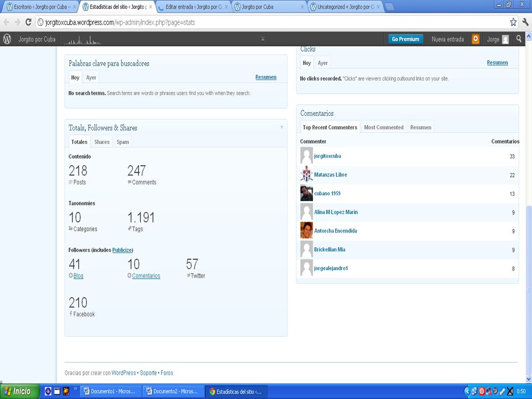
Task: Bookmark this page with the star icon
Action: 513,22
